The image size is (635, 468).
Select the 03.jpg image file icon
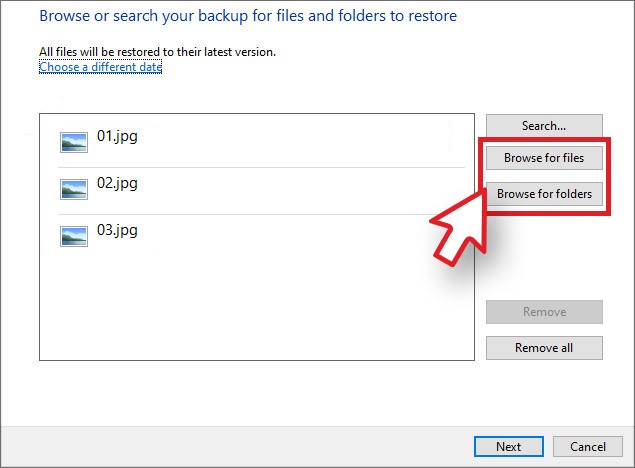click(74, 236)
